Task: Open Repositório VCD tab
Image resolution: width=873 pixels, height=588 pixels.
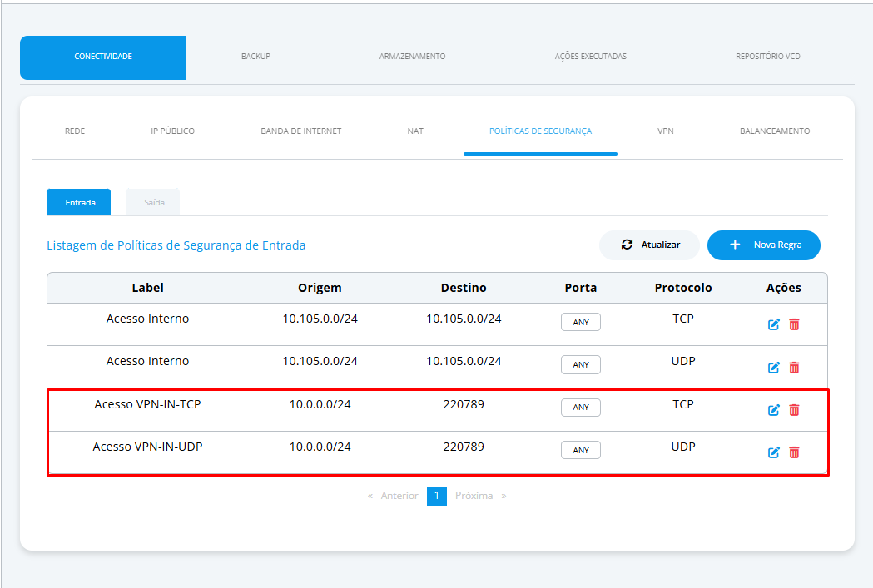Action: (x=768, y=57)
